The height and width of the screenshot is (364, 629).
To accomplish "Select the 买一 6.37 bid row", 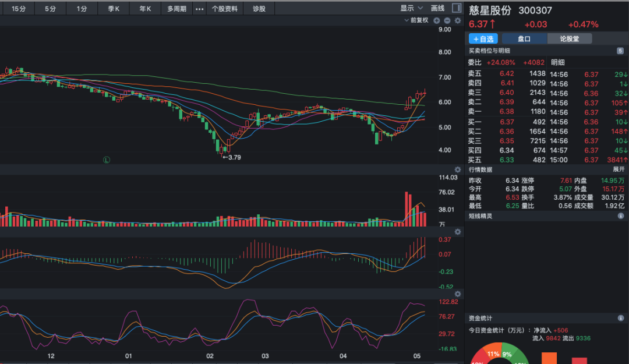I will pyautogui.click(x=507, y=122).
